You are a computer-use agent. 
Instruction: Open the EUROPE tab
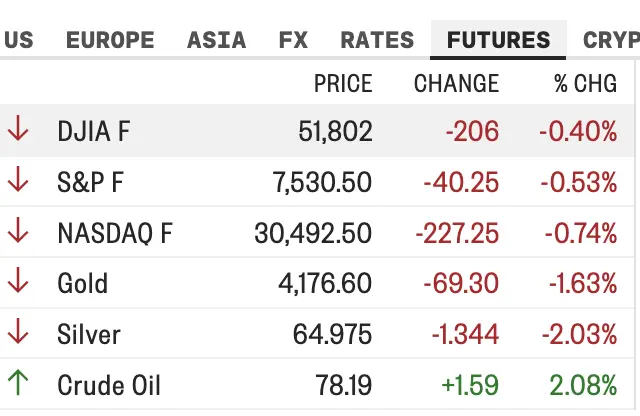point(110,40)
